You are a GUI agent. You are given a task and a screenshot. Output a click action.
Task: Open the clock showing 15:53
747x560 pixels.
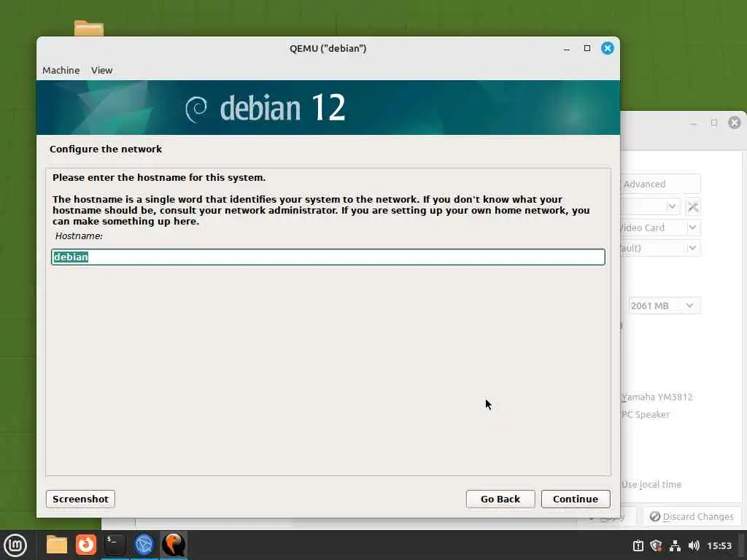pos(719,545)
